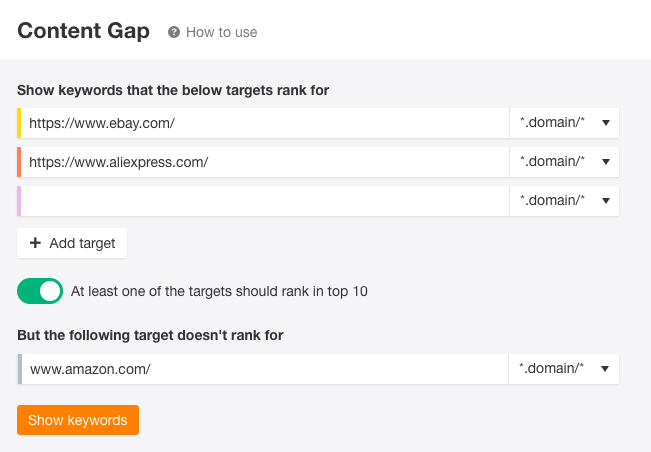
Task: Open the How to use link
Action: [x=221, y=32]
